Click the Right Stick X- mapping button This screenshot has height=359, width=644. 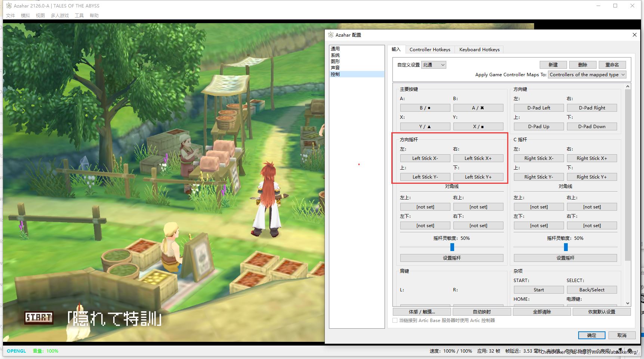[x=539, y=158]
